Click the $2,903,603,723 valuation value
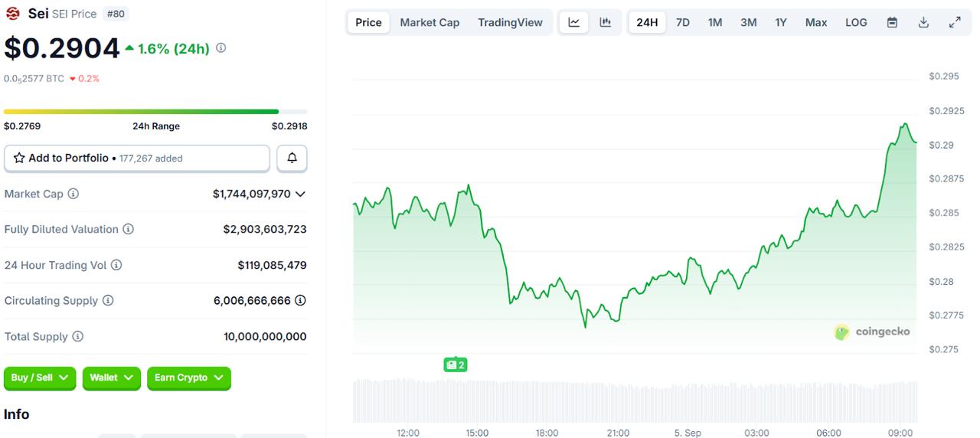 point(265,229)
